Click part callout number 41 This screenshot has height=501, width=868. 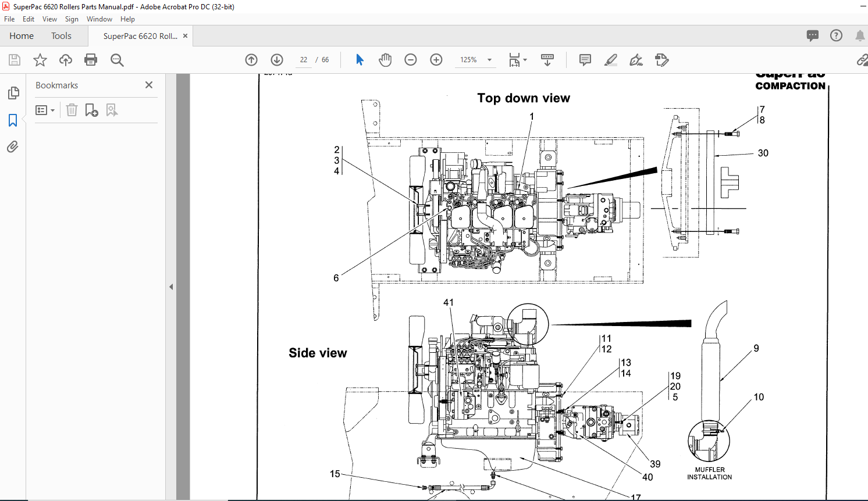(449, 302)
